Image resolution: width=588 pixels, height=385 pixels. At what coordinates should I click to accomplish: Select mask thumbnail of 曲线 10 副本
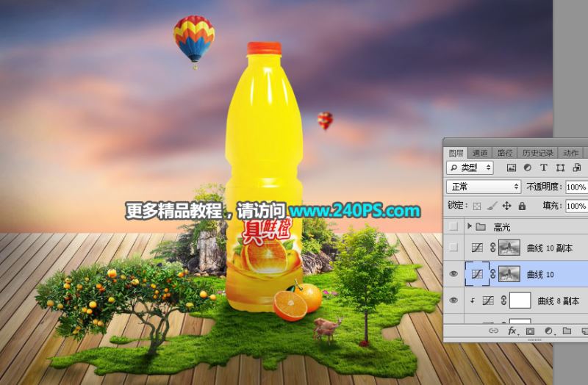pos(509,248)
